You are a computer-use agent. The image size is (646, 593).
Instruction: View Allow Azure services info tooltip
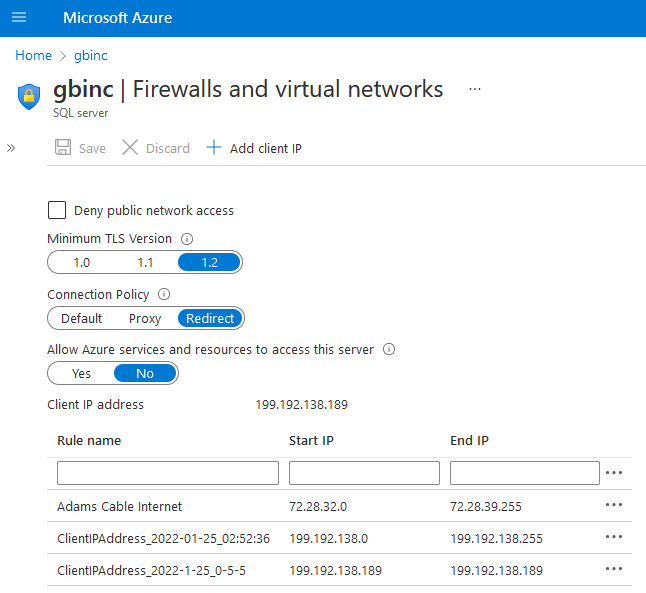point(389,349)
